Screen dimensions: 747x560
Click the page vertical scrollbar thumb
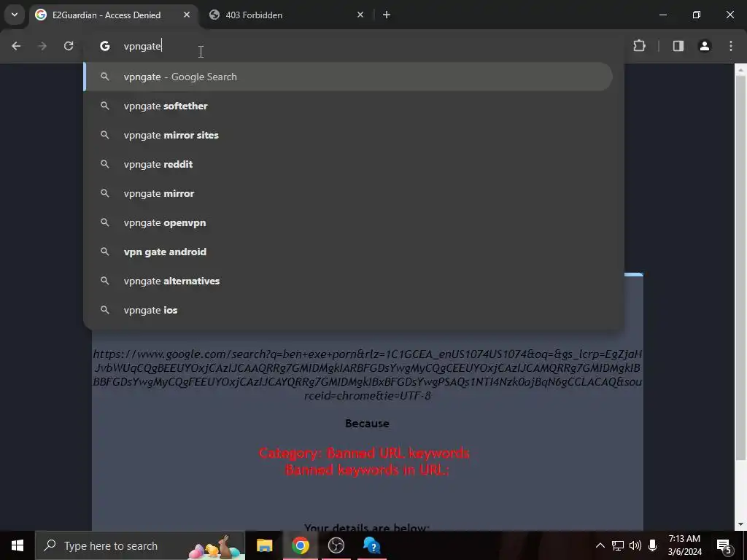740,267
